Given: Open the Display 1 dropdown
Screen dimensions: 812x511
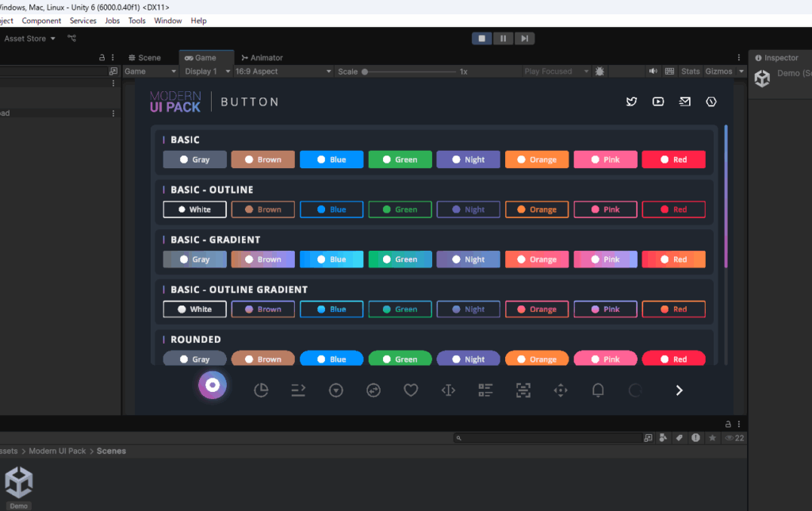Looking at the screenshot, I should (x=207, y=71).
